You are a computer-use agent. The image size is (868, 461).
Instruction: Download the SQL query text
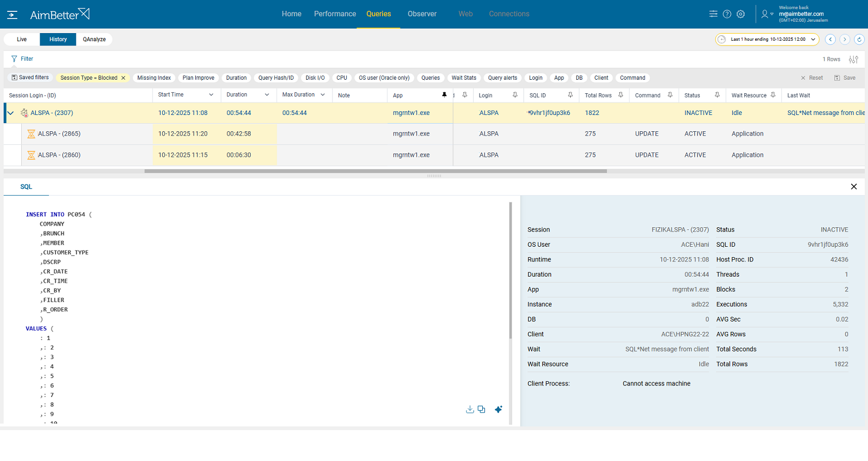point(470,409)
